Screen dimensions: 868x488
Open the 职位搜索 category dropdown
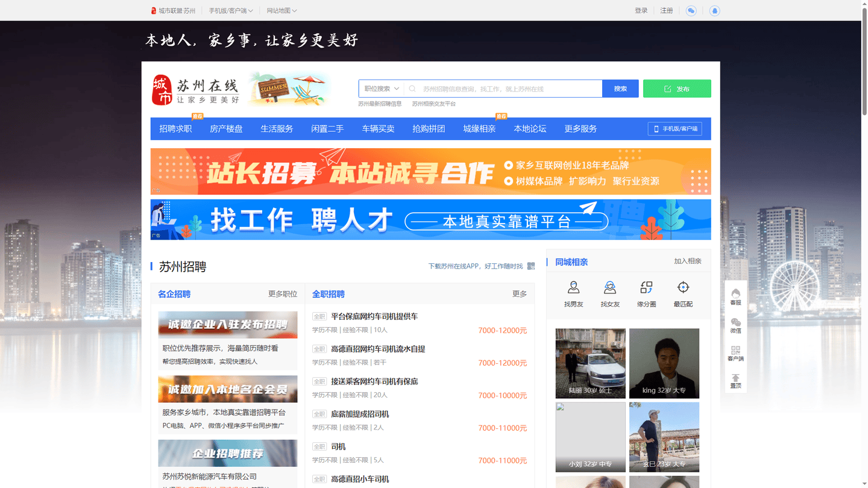point(382,89)
